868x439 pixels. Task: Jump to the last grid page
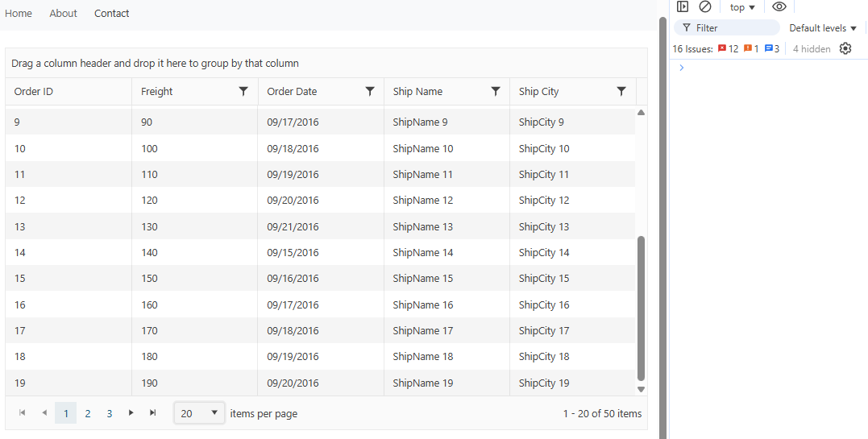click(152, 413)
